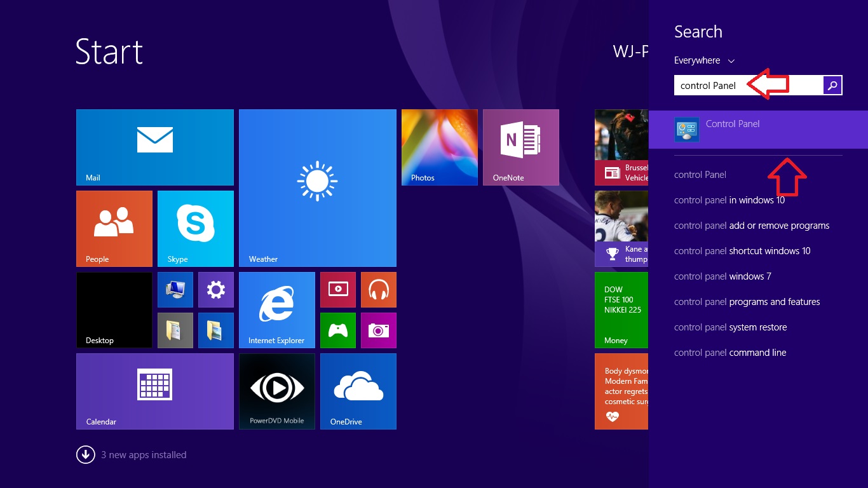Select "control panel add or remove programs"

pos(752,226)
